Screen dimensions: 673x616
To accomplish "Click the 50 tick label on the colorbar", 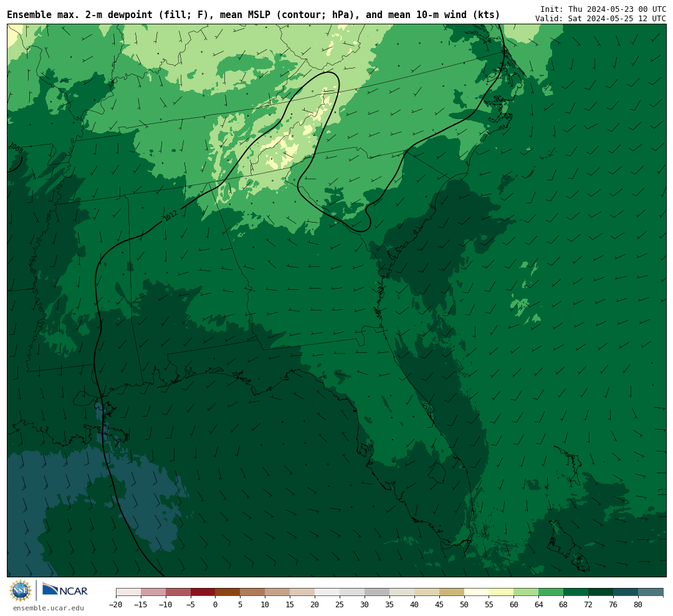I will click(x=464, y=605).
